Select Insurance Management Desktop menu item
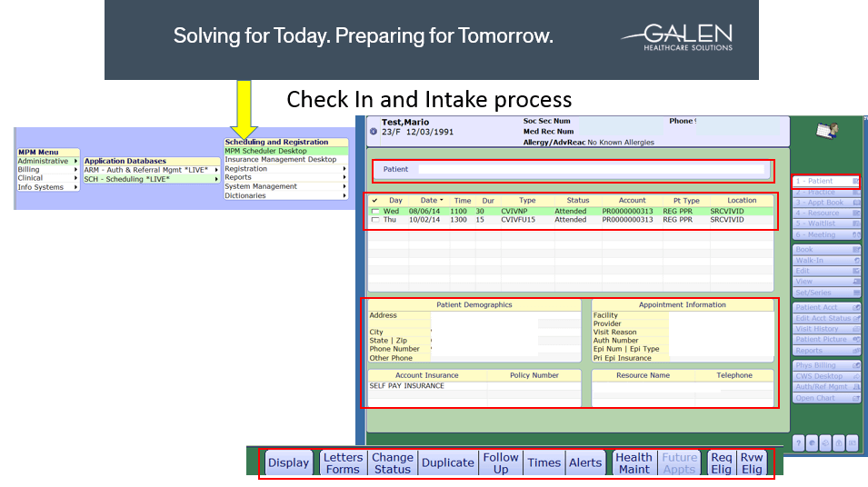 pos(280,160)
